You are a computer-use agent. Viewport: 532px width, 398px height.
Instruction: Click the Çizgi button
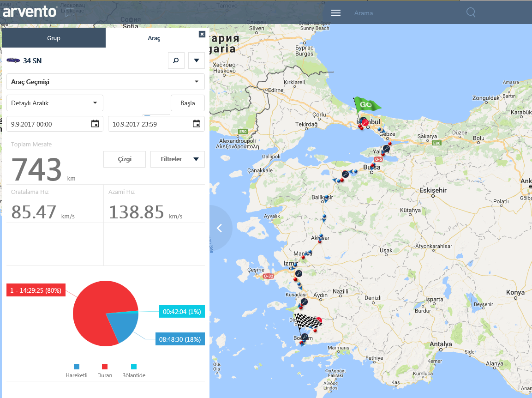(125, 159)
